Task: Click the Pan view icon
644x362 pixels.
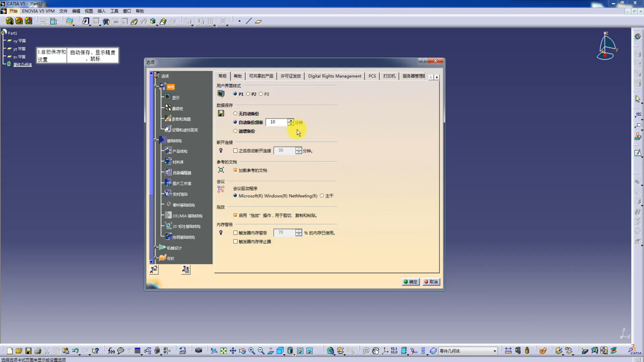Action: [233, 351]
